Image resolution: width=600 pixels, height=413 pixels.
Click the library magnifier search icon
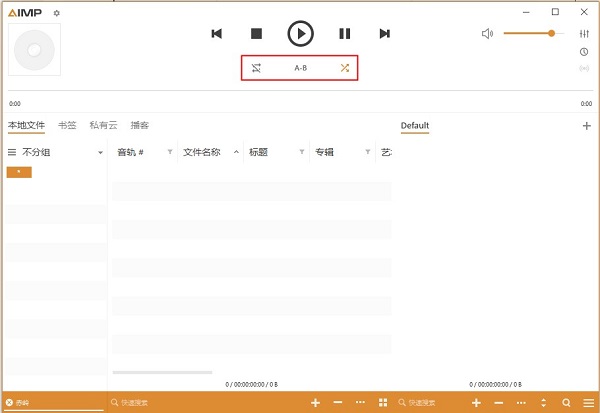(x=114, y=403)
